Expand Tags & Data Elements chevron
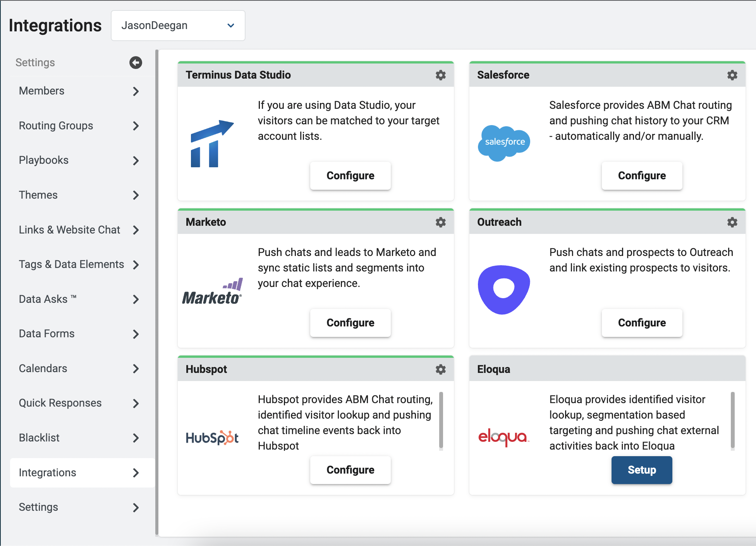Image resolution: width=756 pixels, height=546 pixels. [x=136, y=265]
